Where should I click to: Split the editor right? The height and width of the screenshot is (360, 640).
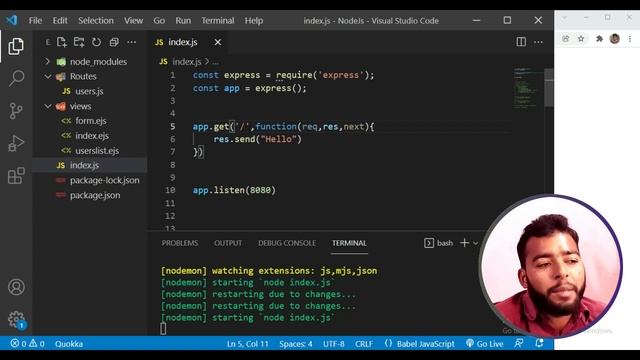521,42
